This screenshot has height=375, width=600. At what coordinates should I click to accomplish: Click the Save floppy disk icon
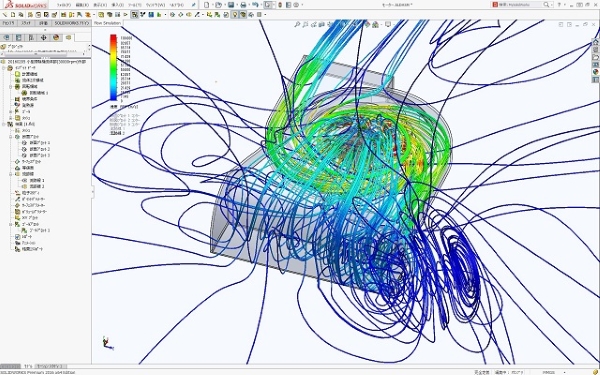point(231,5)
